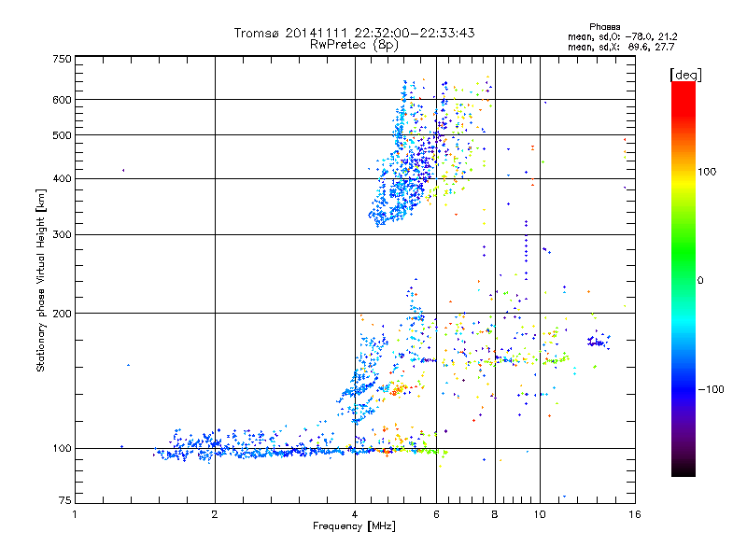Click the y-axis tick label '500'
747x560 pixels.
pyautogui.click(x=62, y=135)
